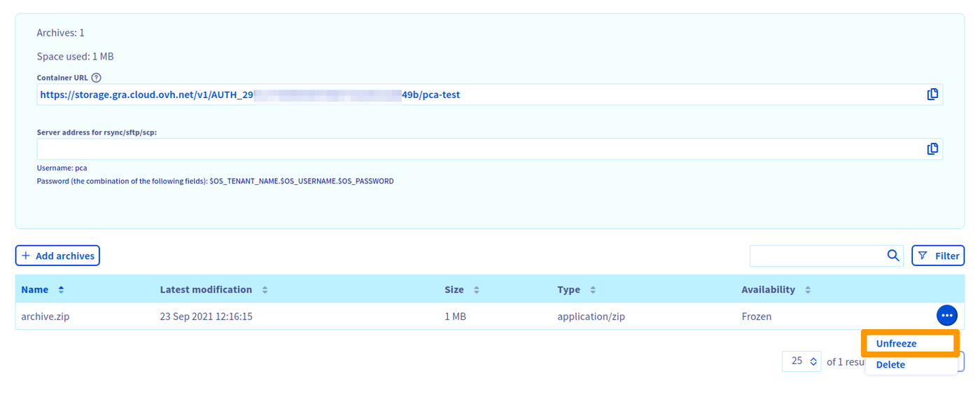Open the archive.zip three-dot actions menu
This screenshot has width=980, height=395.
point(946,316)
